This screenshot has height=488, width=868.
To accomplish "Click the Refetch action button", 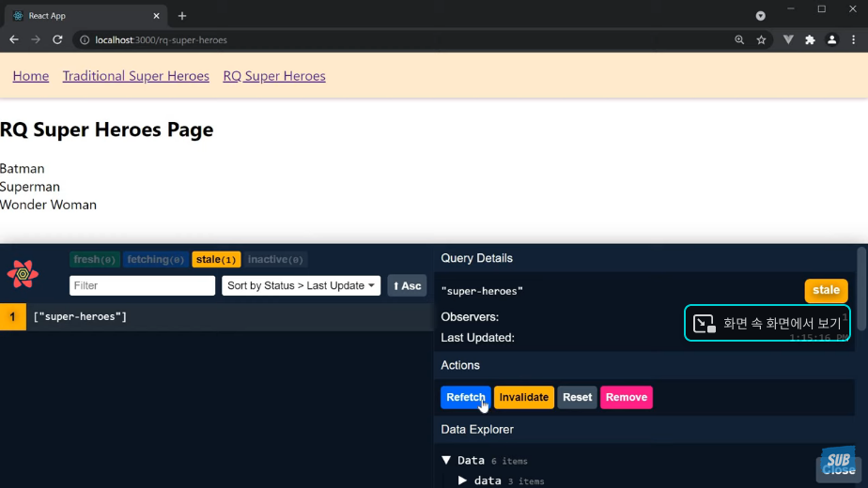I will point(466,397).
